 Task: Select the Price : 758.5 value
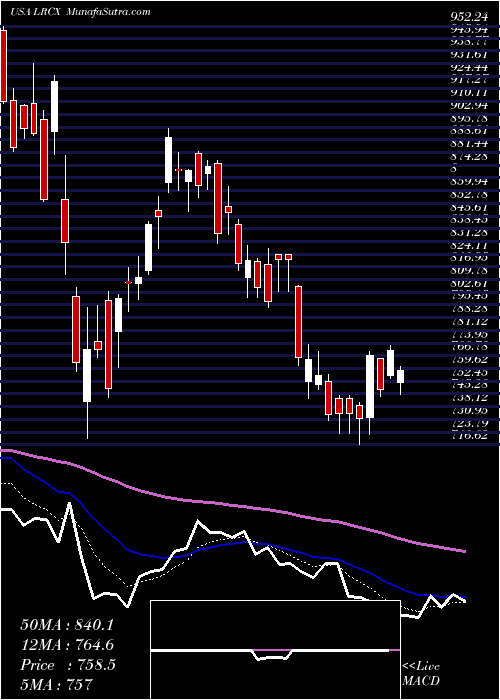[x=68, y=665]
